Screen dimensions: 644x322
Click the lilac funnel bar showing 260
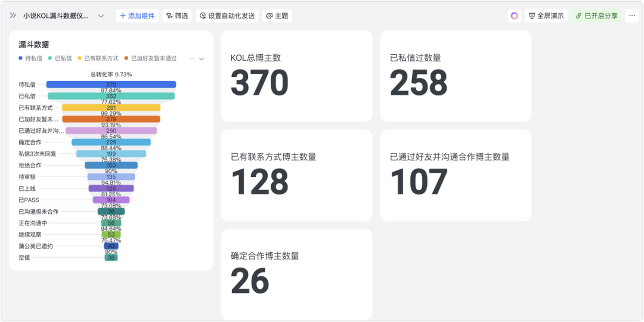coord(111,131)
